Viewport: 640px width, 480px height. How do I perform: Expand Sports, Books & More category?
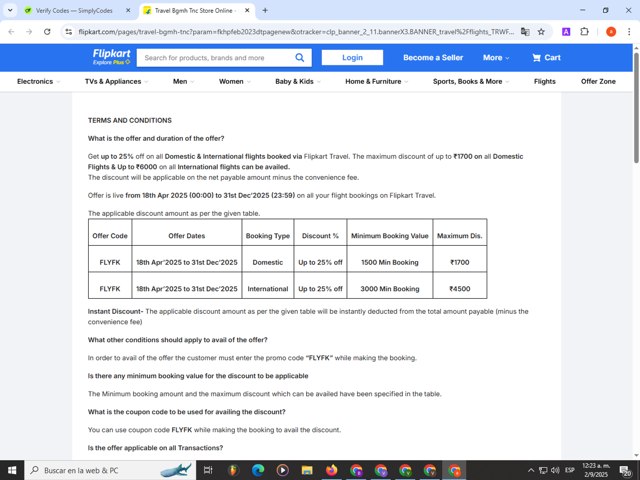coord(471,81)
